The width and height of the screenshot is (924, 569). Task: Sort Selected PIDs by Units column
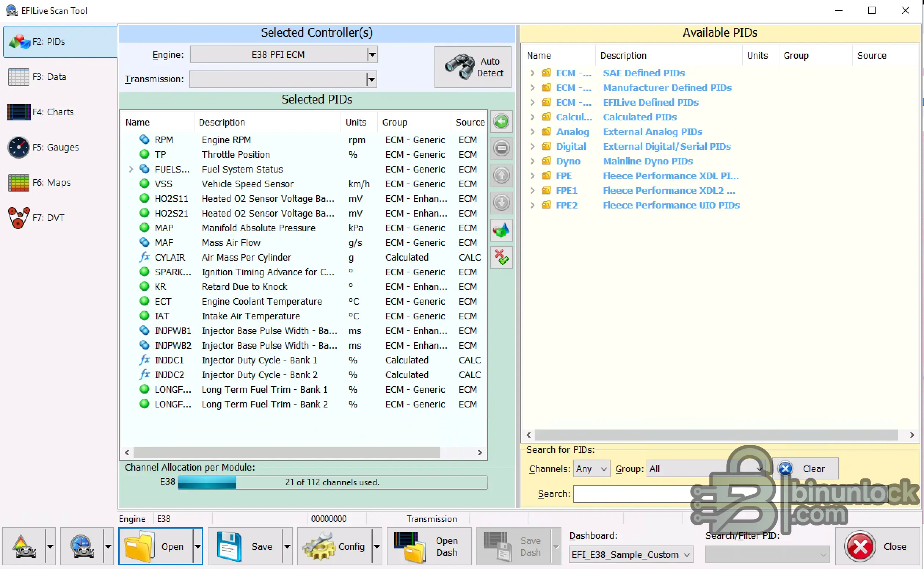click(359, 122)
